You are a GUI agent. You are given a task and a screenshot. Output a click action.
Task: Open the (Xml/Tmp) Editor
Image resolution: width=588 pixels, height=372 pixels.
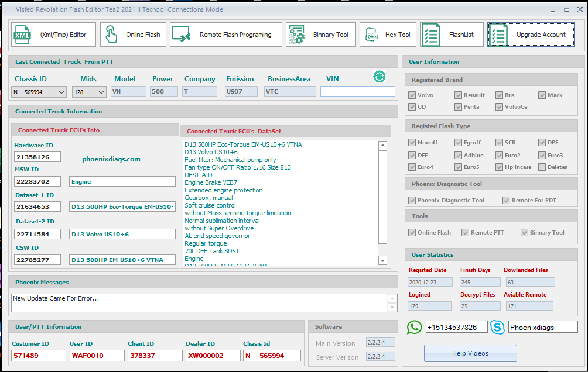pos(53,35)
